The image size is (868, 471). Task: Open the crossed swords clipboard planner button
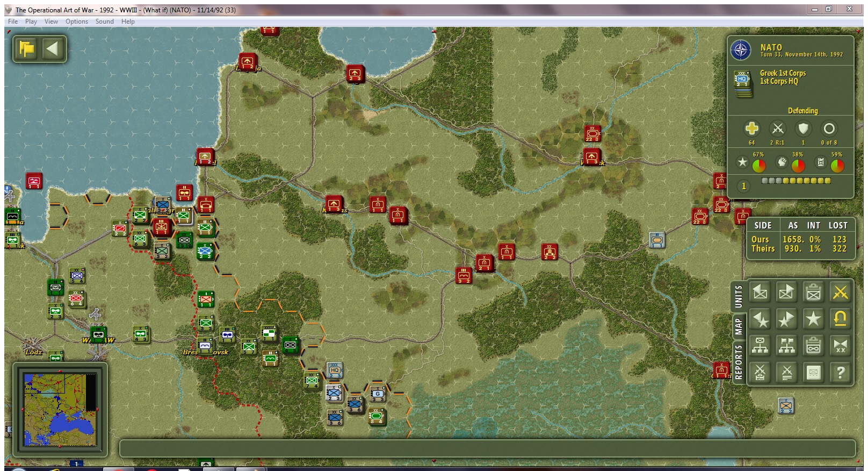click(760, 372)
